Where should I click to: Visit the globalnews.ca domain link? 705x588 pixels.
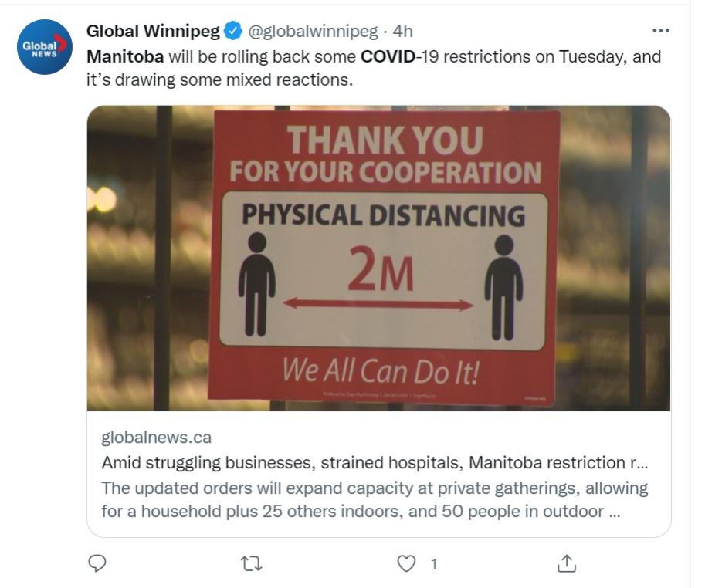coord(156,438)
